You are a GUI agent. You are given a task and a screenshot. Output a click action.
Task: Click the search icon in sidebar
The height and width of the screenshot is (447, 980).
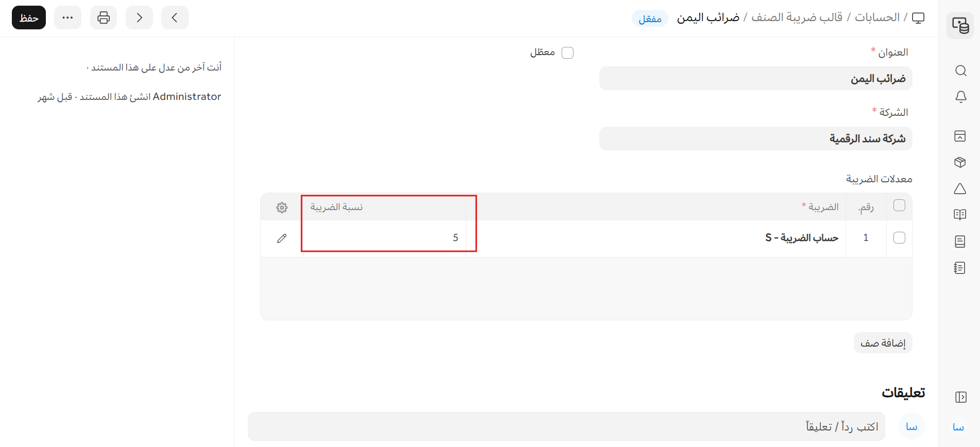[x=960, y=71]
